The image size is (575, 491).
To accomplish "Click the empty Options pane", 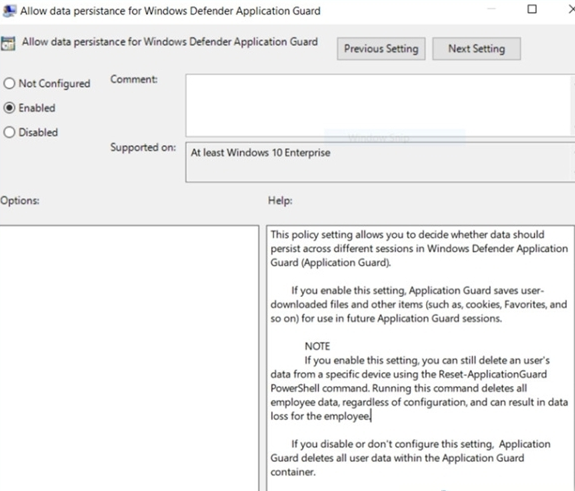I will (129, 358).
